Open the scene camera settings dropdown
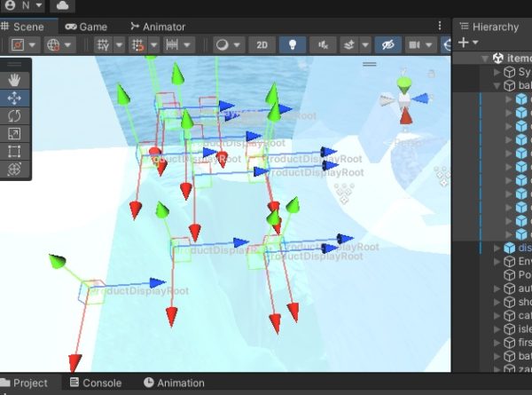Viewport: 532px width, 395px height. coord(420,44)
